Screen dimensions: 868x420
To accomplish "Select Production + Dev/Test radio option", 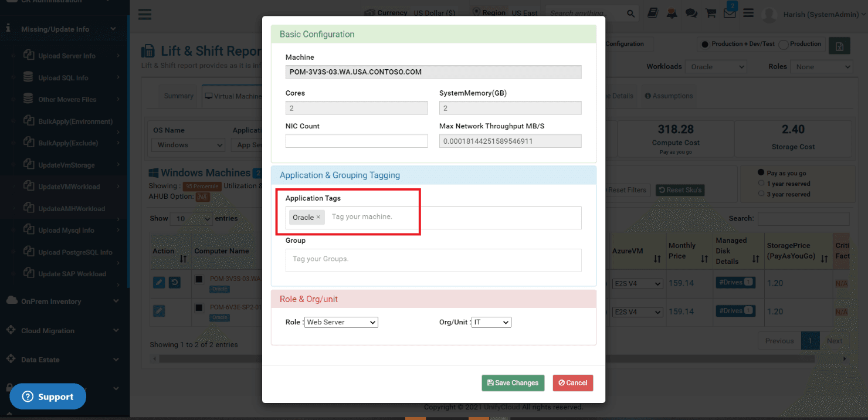I will [x=706, y=44].
